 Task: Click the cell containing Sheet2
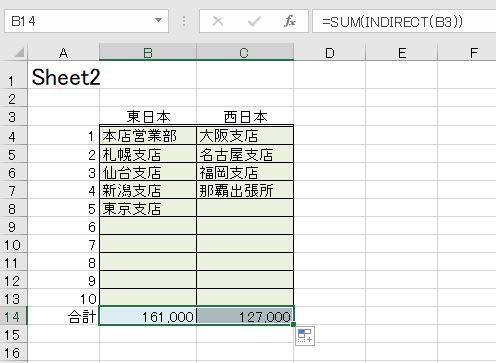(x=63, y=75)
